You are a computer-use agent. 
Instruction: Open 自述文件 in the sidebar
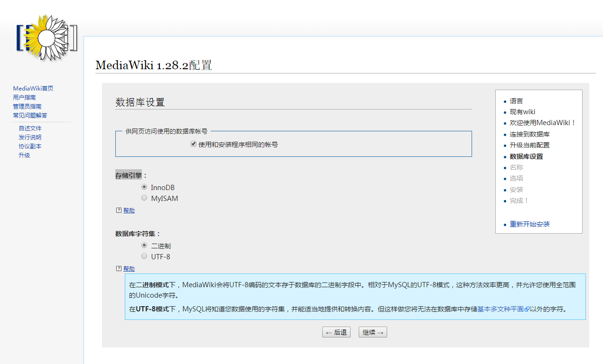coord(30,128)
